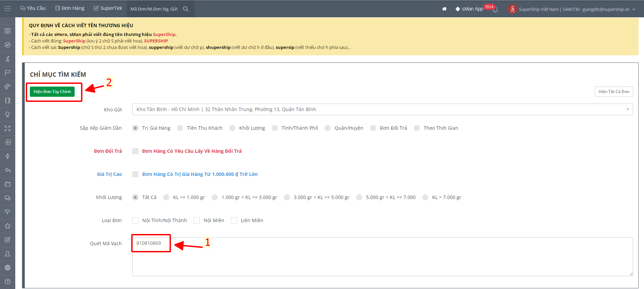The height and width of the screenshot is (289, 644).
Task: Focus the Mã Đơn search field
Action: 154,9
